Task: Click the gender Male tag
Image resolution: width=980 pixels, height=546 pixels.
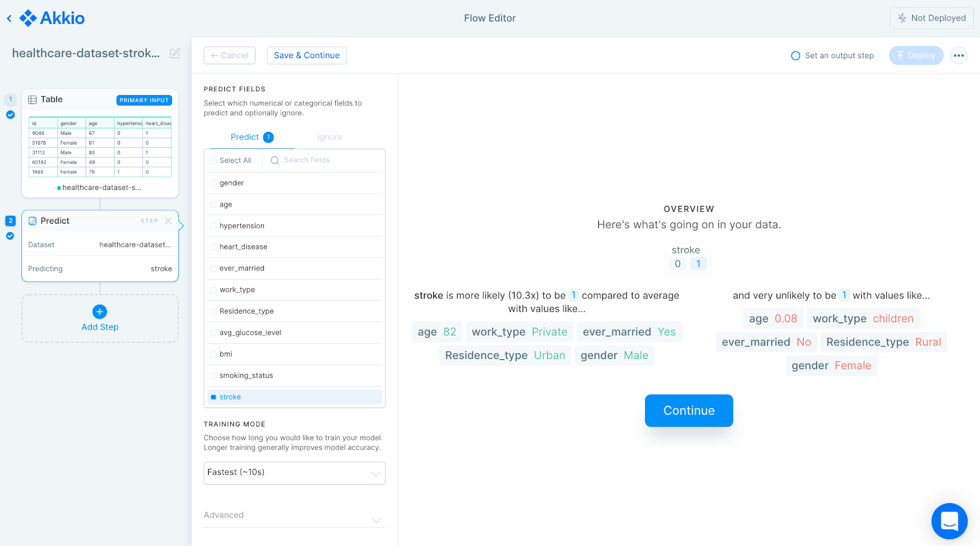Action: (x=614, y=355)
